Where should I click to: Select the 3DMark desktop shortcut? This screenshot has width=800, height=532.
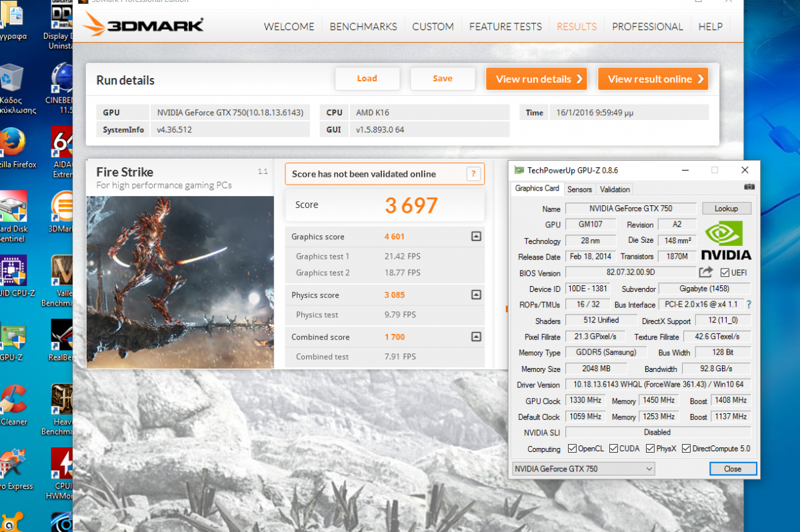pyautogui.click(x=61, y=212)
